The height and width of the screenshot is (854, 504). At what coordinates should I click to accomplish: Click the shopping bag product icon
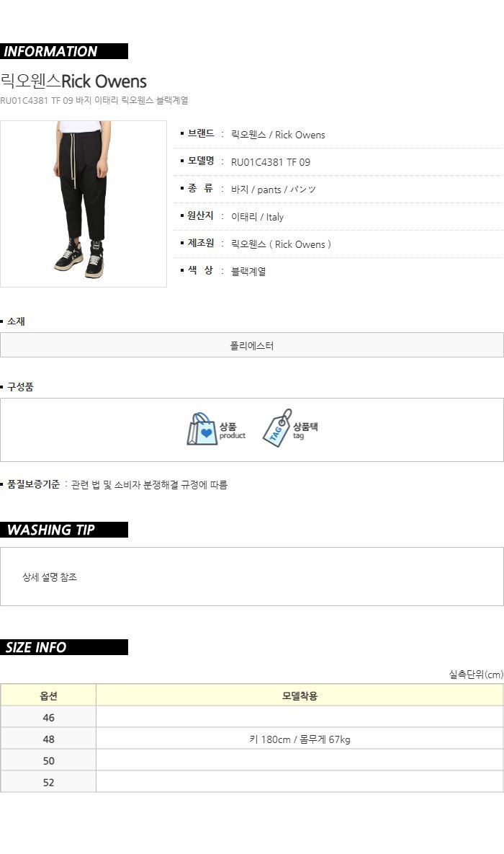point(202,430)
